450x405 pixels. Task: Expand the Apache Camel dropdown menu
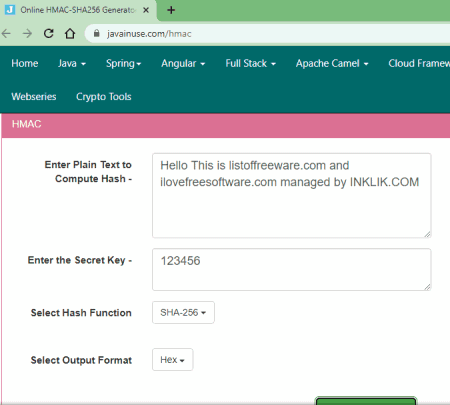tap(332, 63)
